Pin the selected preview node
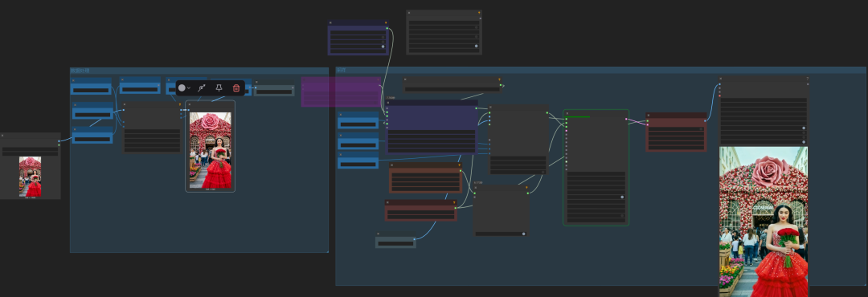868x297 pixels. tap(219, 88)
